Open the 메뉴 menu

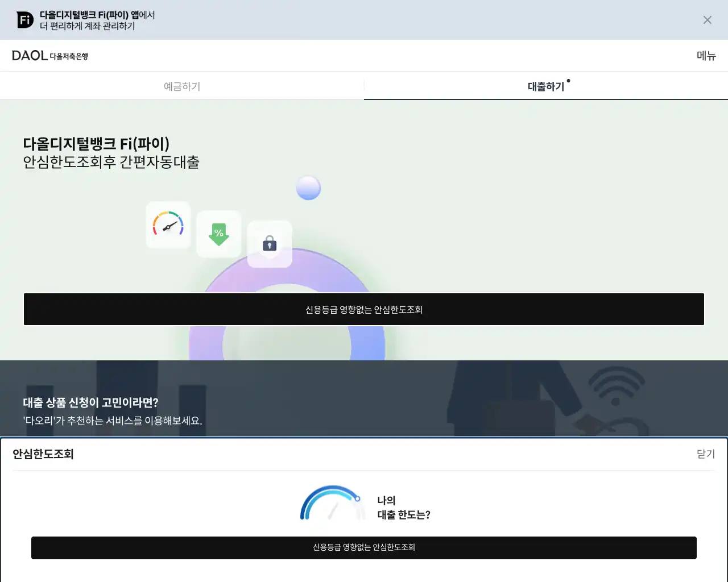pyautogui.click(x=706, y=56)
